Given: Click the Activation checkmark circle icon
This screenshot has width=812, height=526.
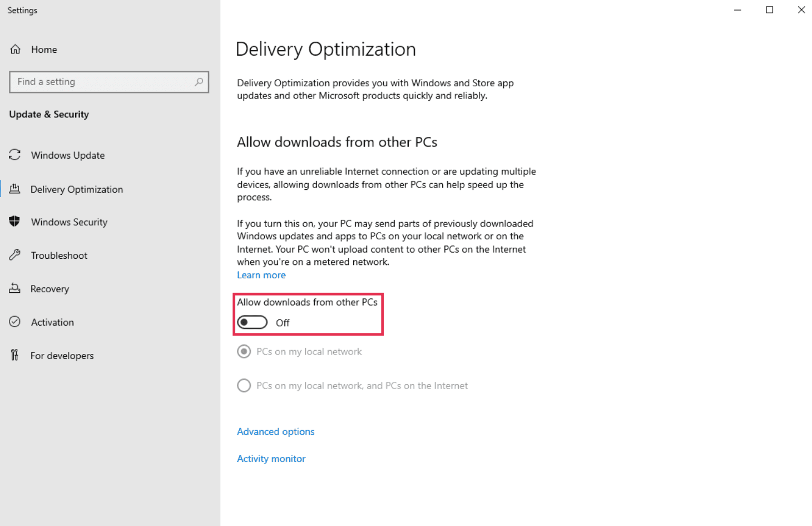Looking at the screenshot, I should pos(15,322).
